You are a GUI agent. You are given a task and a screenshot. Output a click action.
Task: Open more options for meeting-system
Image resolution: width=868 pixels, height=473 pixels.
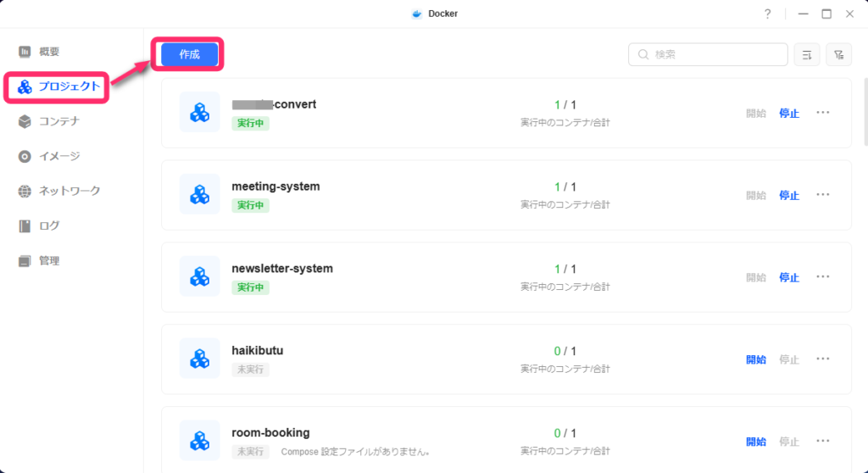point(822,194)
